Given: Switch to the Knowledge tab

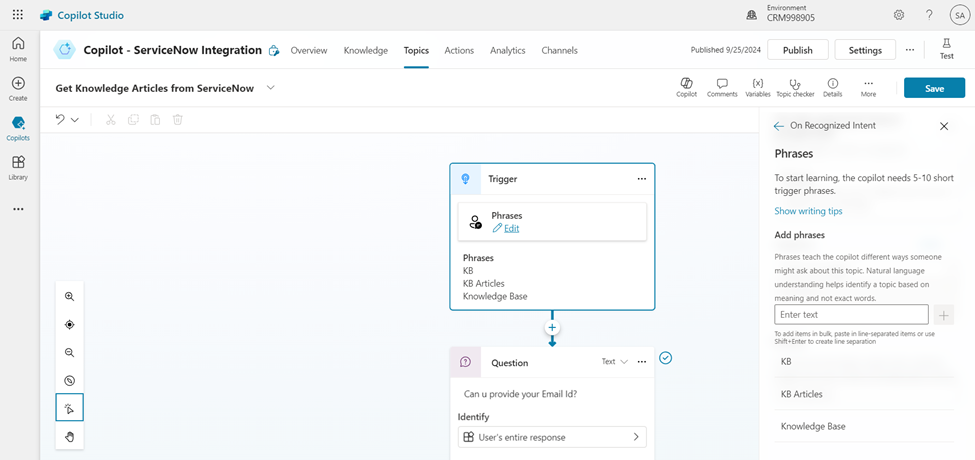Looking at the screenshot, I should (365, 50).
